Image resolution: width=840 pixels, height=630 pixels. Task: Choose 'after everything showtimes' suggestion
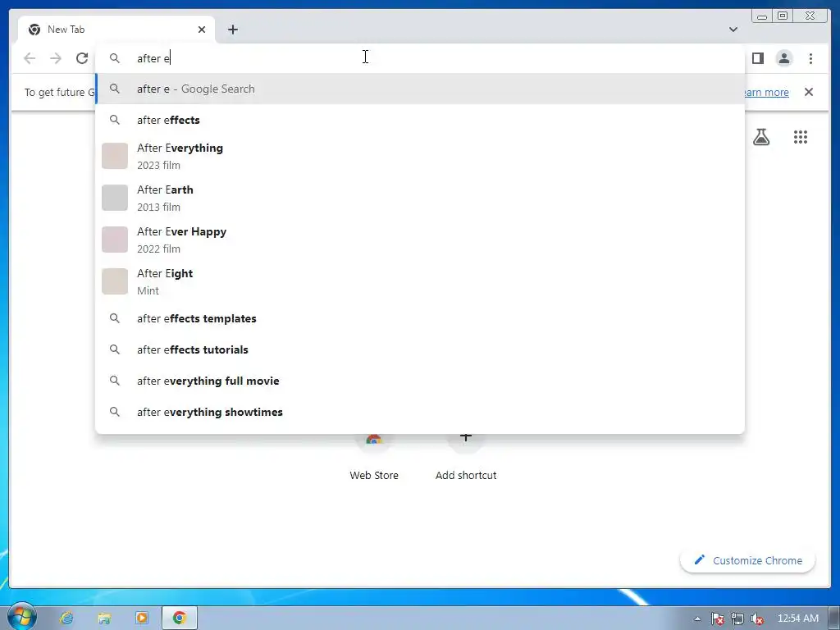420,412
